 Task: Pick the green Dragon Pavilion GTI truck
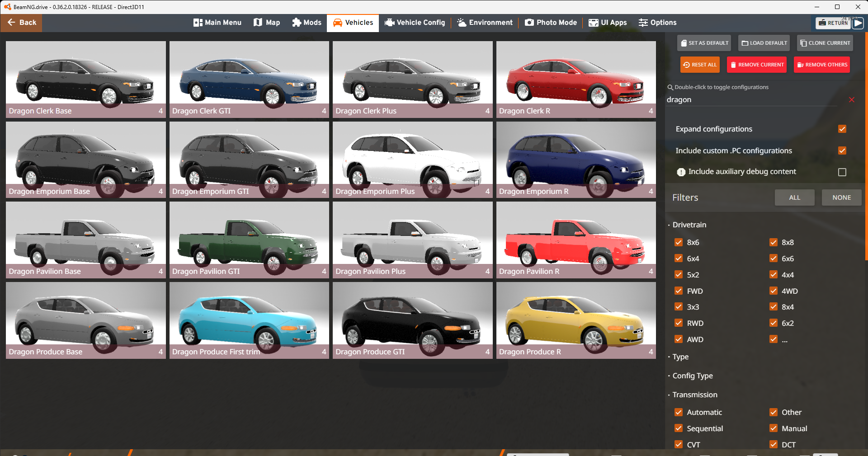[249, 240]
